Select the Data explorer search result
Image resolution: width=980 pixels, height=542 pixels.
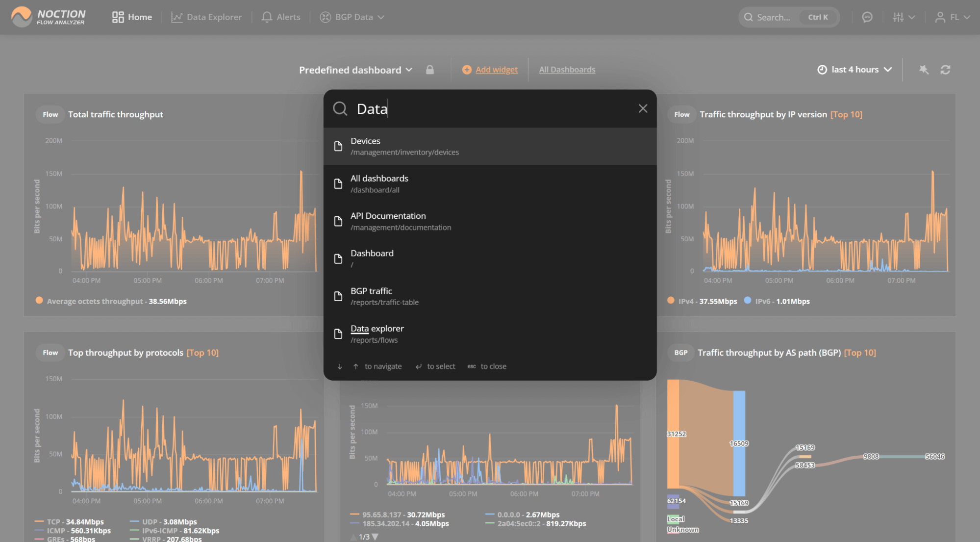coord(490,334)
